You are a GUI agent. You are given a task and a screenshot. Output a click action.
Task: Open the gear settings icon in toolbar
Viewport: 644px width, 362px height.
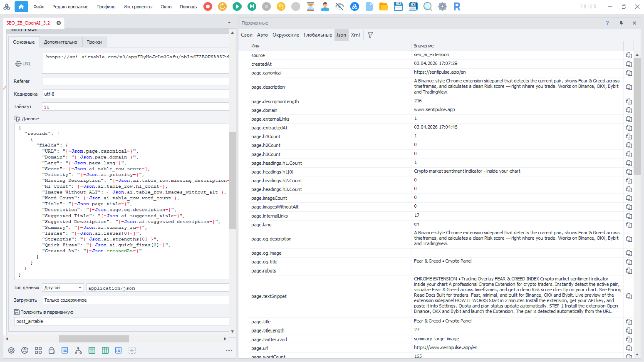click(x=442, y=7)
